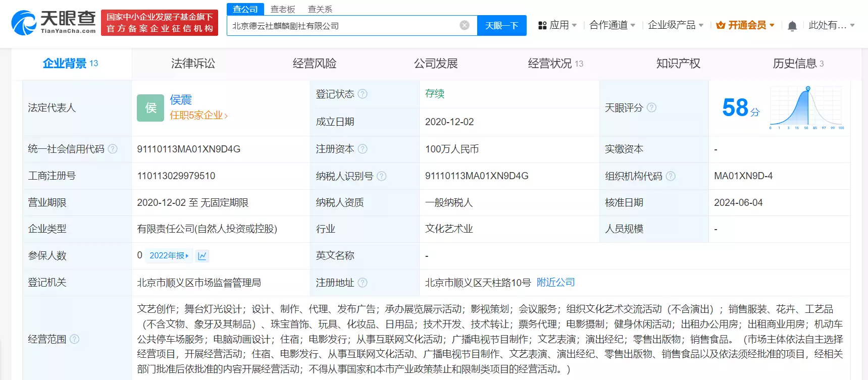
Task: Select the 公司发展 tab
Action: pyautogui.click(x=436, y=64)
